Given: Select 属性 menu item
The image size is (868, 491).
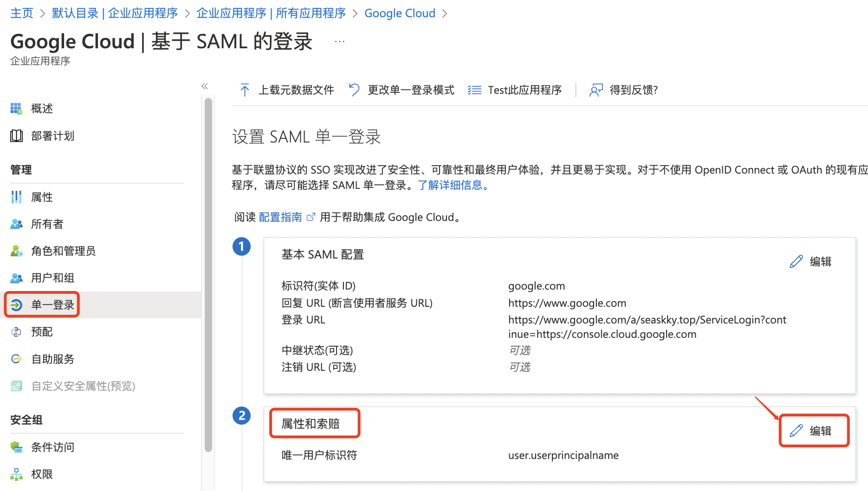Looking at the screenshot, I should [x=42, y=197].
